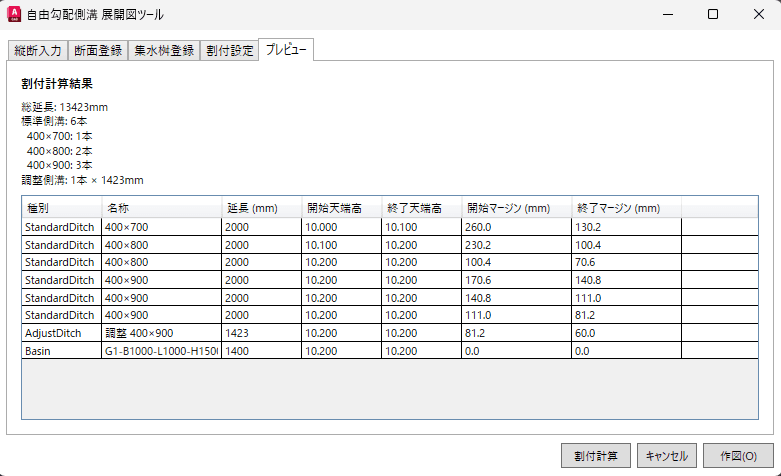Switch to the 縦断入力 tab
Viewport: 781px width, 476px height.
tap(37, 51)
